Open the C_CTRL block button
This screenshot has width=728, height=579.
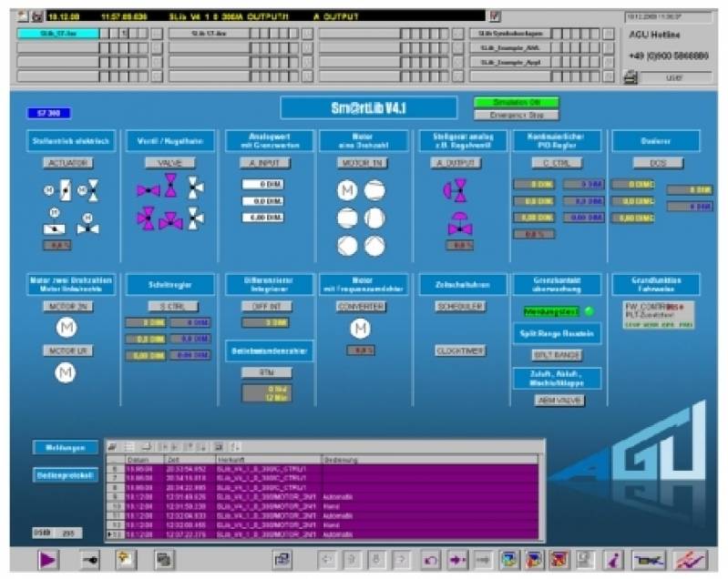[x=557, y=163]
